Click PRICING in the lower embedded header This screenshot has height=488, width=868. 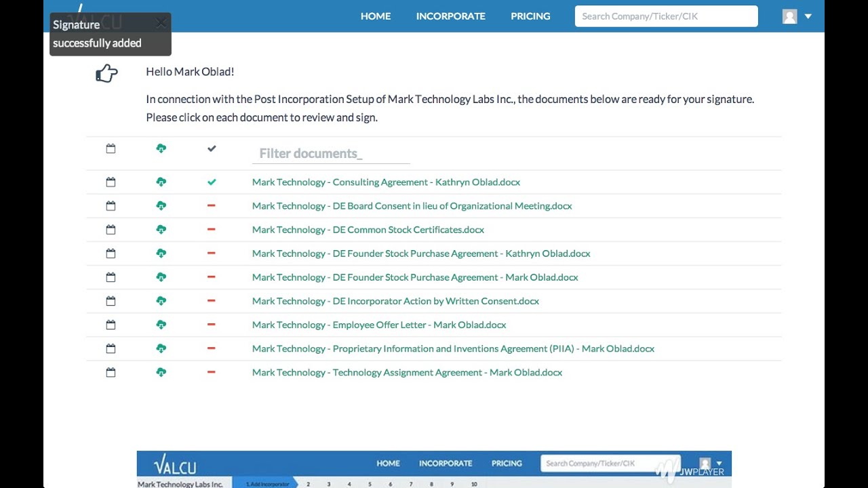pyautogui.click(x=507, y=464)
